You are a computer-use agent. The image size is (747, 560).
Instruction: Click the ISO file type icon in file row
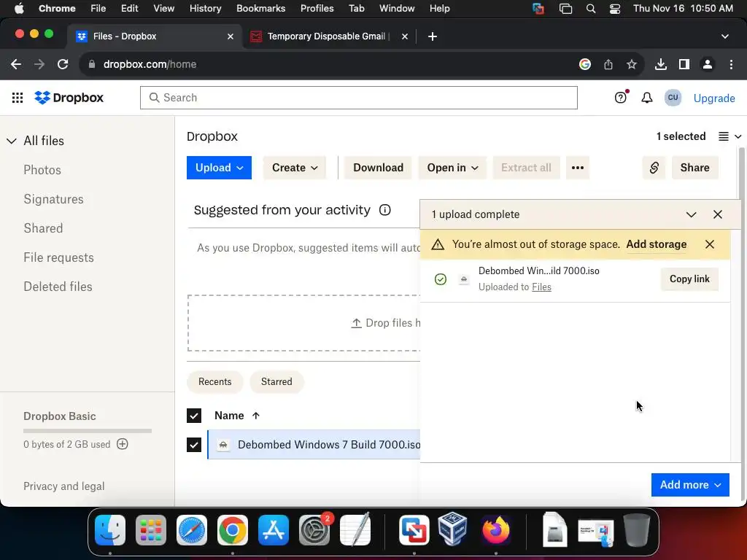pyautogui.click(x=223, y=445)
